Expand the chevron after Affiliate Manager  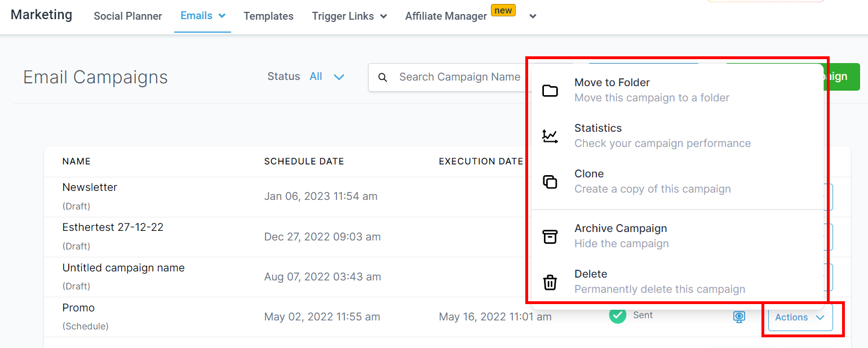[x=533, y=16]
